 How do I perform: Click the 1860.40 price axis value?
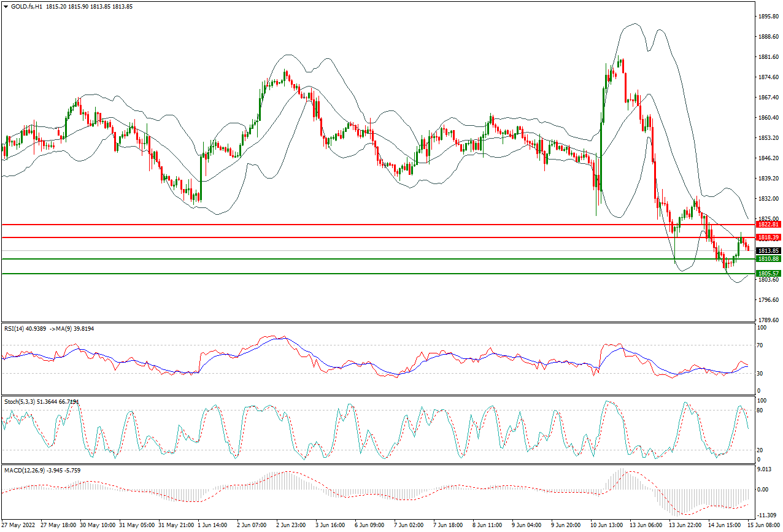769,118
